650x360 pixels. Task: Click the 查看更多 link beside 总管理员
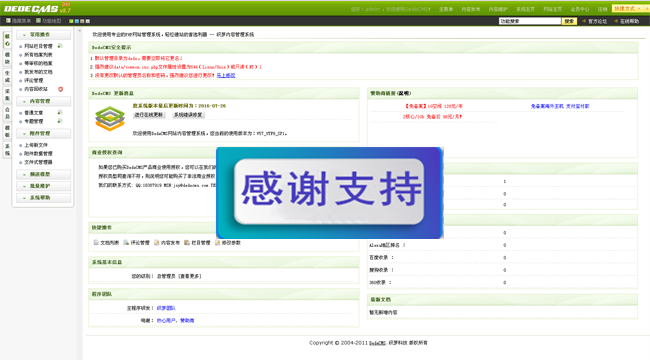click(x=191, y=276)
